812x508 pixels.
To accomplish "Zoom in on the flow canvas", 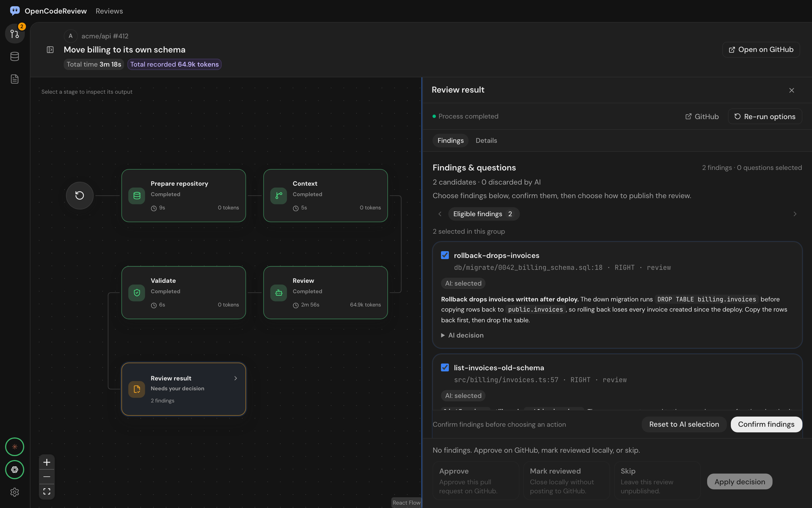I will coord(47,462).
